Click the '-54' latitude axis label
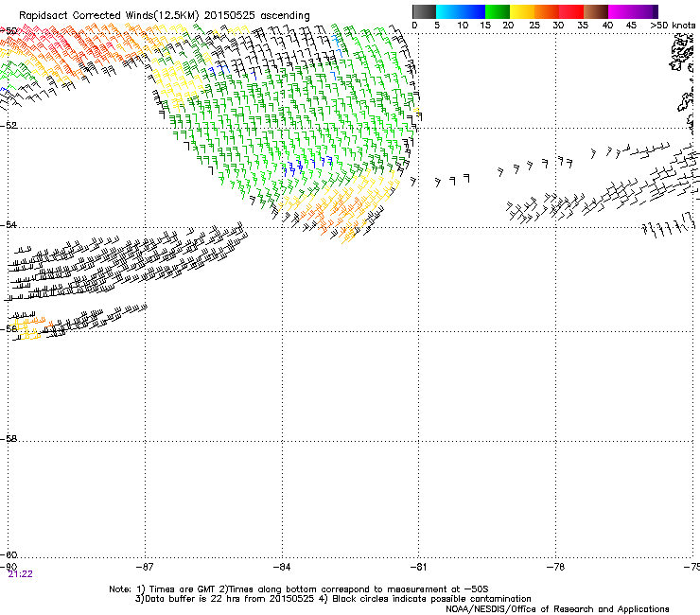 point(9,224)
